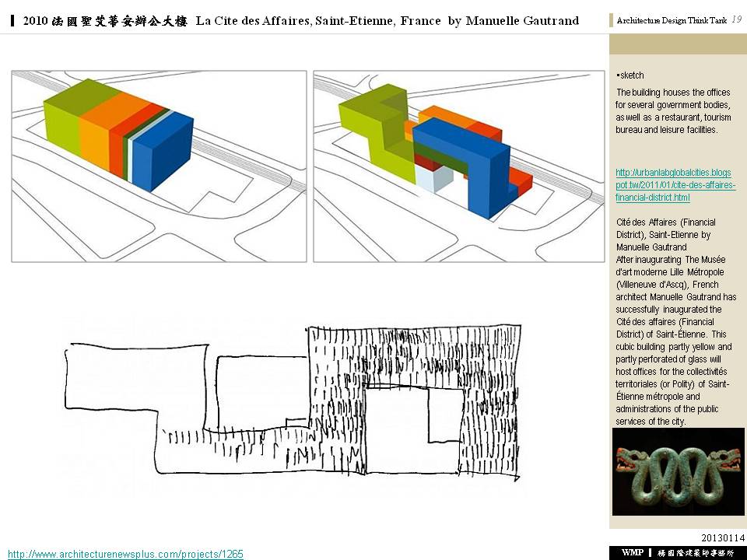
Task: Click the date stamp 20130114
Action: pyautogui.click(x=722, y=537)
